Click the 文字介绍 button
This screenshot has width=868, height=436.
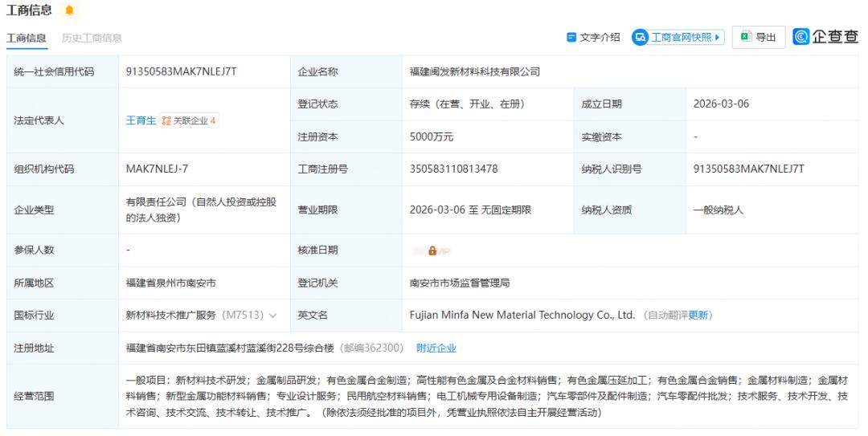point(593,37)
